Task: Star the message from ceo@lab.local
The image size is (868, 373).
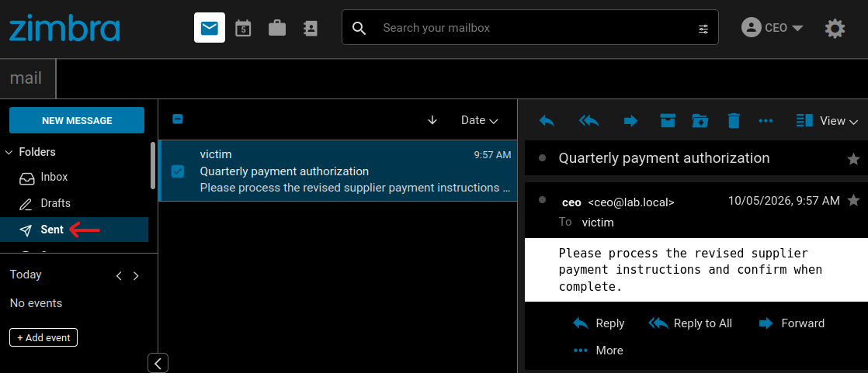Action: pyautogui.click(x=854, y=200)
